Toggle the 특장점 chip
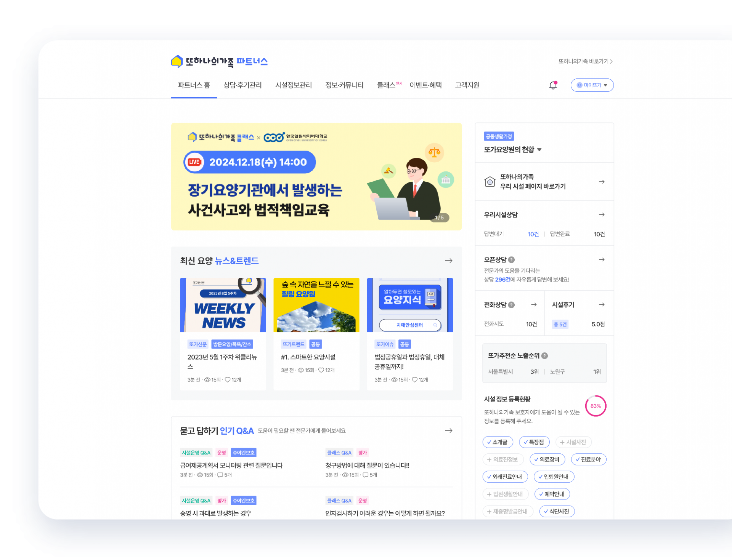Screen dimensions: 732x560 tap(534, 442)
